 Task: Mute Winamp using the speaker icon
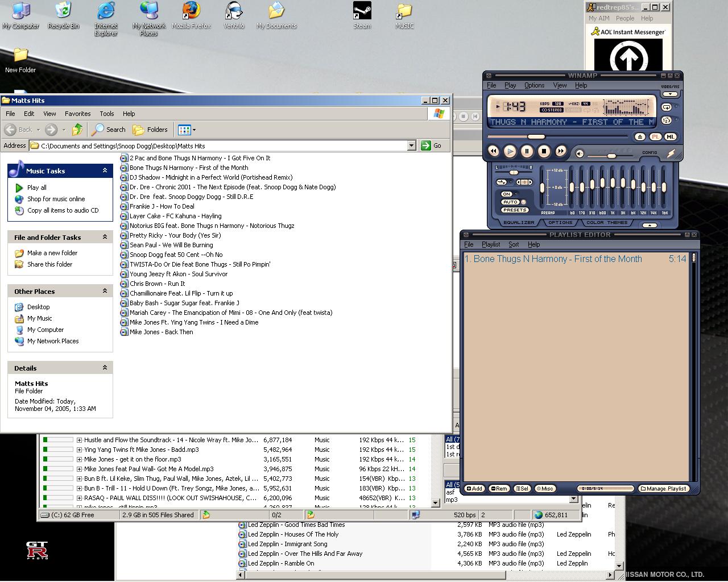(x=580, y=153)
